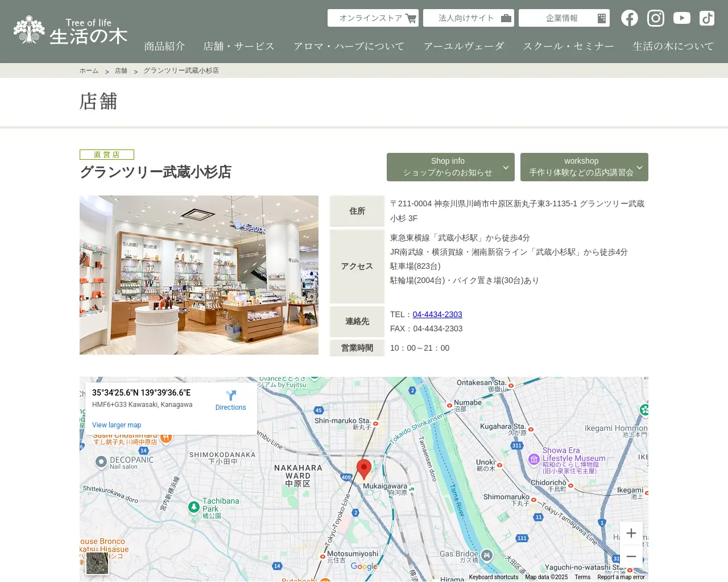Open the 商品紹介 navigation menu
Screen dimensions: 728x582
pyautogui.click(x=165, y=47)
